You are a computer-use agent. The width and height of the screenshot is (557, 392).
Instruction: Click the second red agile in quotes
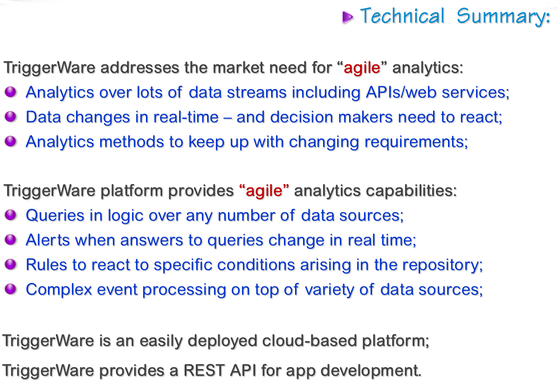264,191
